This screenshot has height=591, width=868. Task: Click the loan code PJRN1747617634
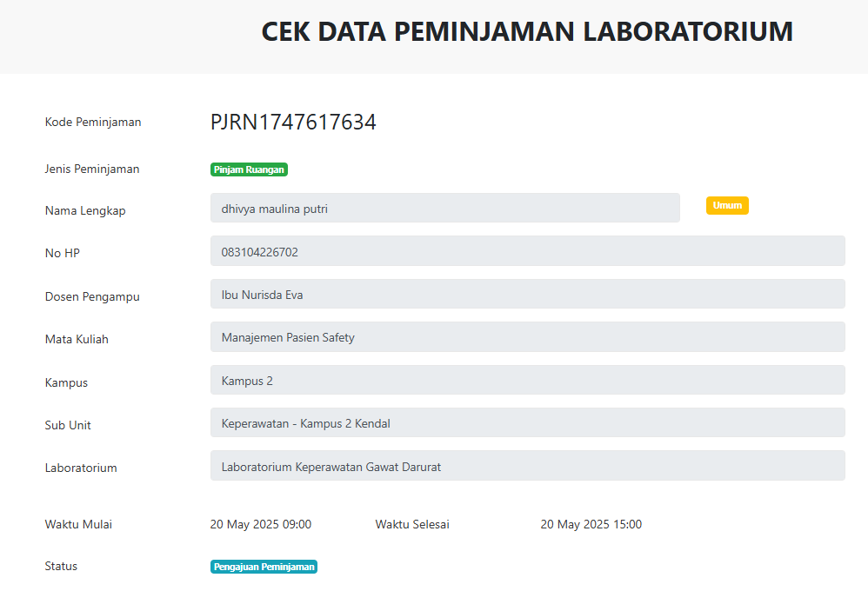coord(293,122)
